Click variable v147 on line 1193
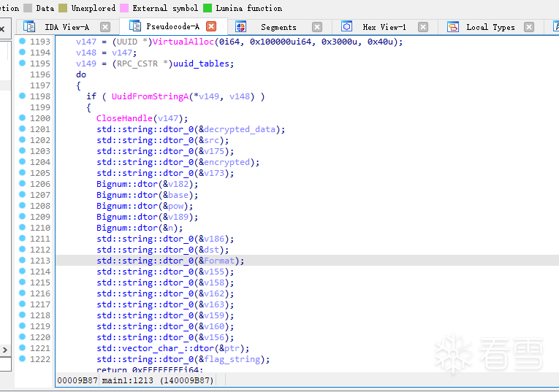This screenshot has width=559, height=392. click(86, 42)
